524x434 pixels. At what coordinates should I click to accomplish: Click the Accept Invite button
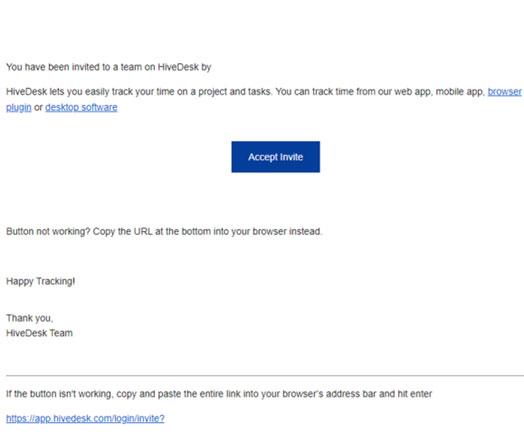point(275,157)
